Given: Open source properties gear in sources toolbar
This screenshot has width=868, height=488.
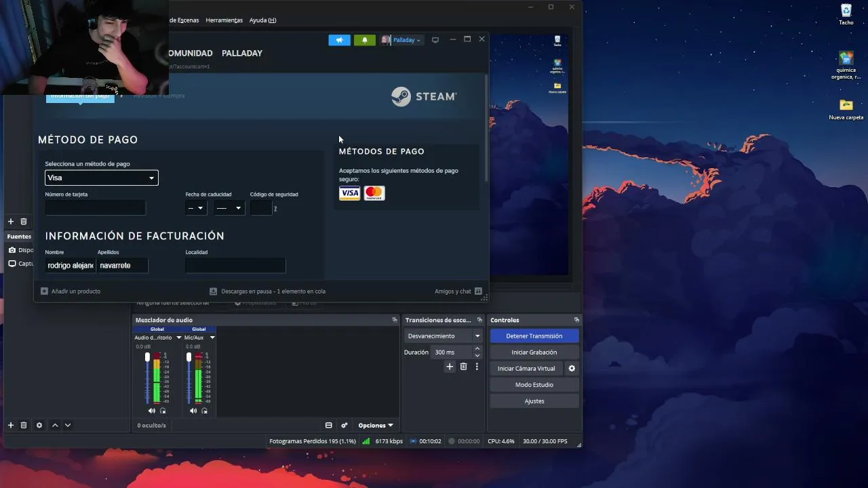Looking at the screenshot, I should (39, 425).
